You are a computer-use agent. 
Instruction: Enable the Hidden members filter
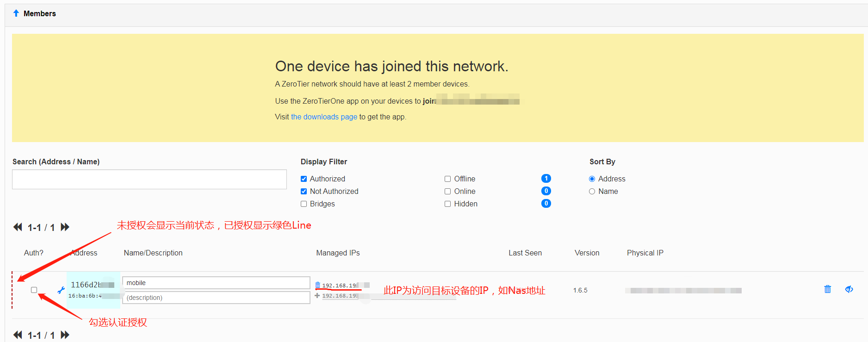point(448,204)
